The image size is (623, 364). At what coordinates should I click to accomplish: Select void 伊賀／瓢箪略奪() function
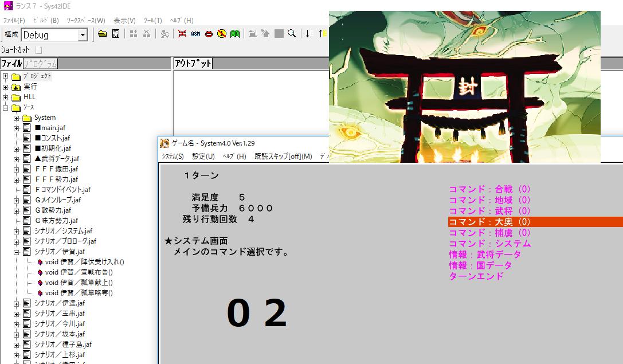tap(79, 293)
